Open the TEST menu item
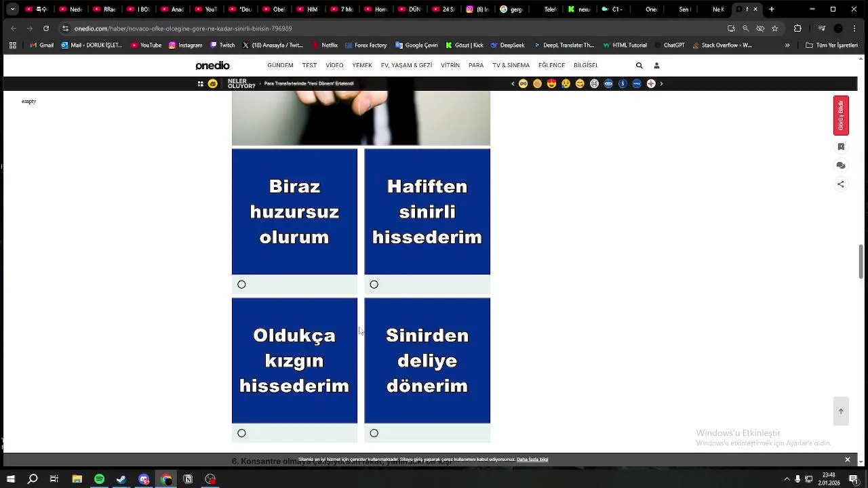Screen dimensions: 868x488 (309, 66)
